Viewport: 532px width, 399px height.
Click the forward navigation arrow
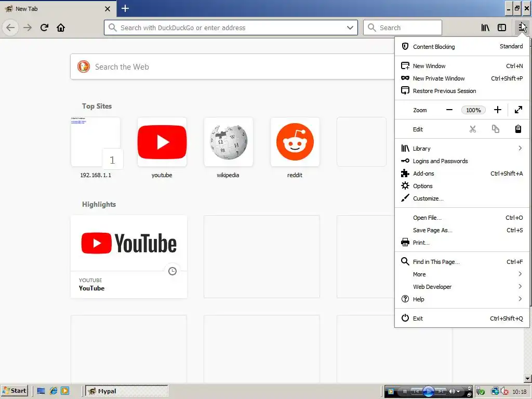(28, 28)
